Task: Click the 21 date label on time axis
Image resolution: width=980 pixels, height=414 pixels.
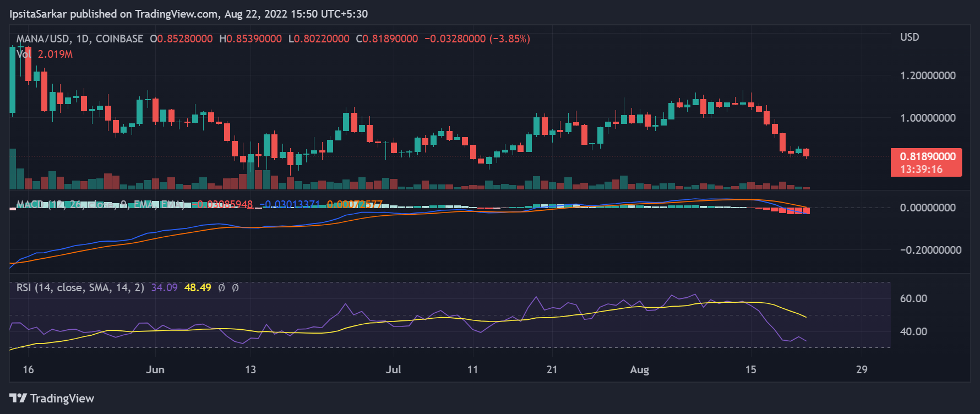Action: 552,369
